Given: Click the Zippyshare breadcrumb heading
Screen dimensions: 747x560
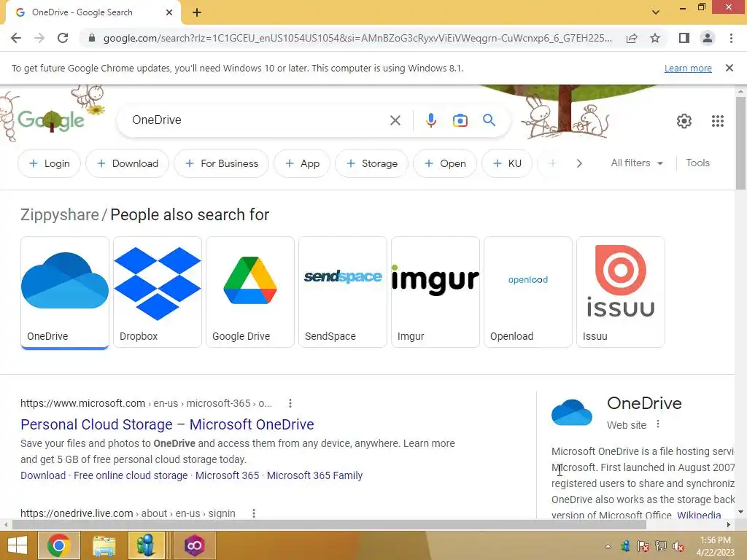Looking at the screenshot, I should (x=60, y=215).
